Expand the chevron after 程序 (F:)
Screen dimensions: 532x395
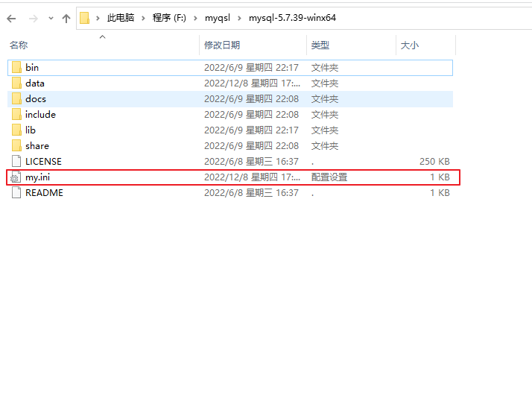coord(195,18)
